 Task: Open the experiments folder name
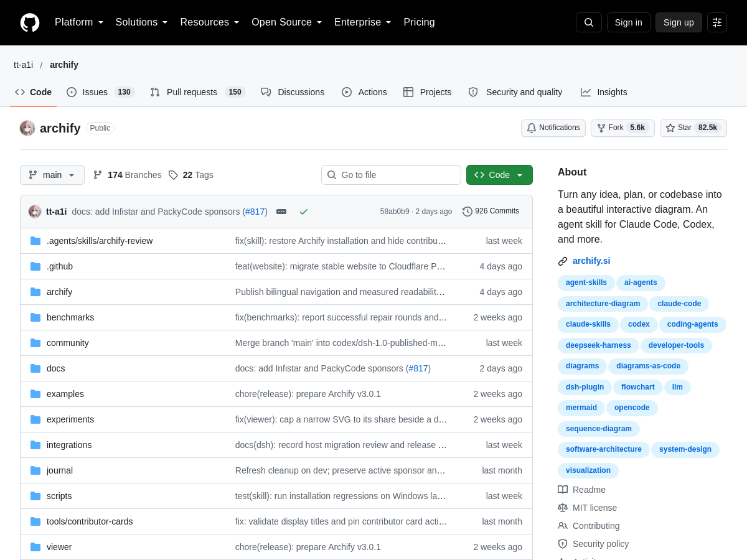click(x=70, y=419)
